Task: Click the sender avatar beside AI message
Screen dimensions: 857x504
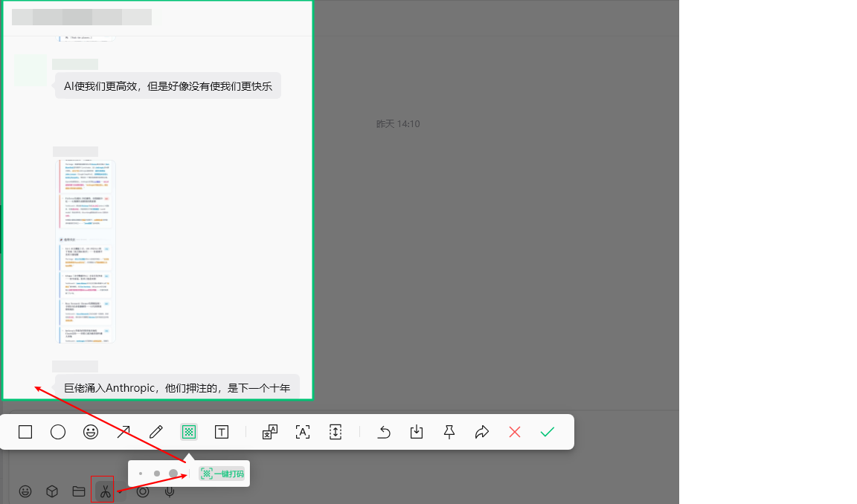Action: tap(31, 71)
